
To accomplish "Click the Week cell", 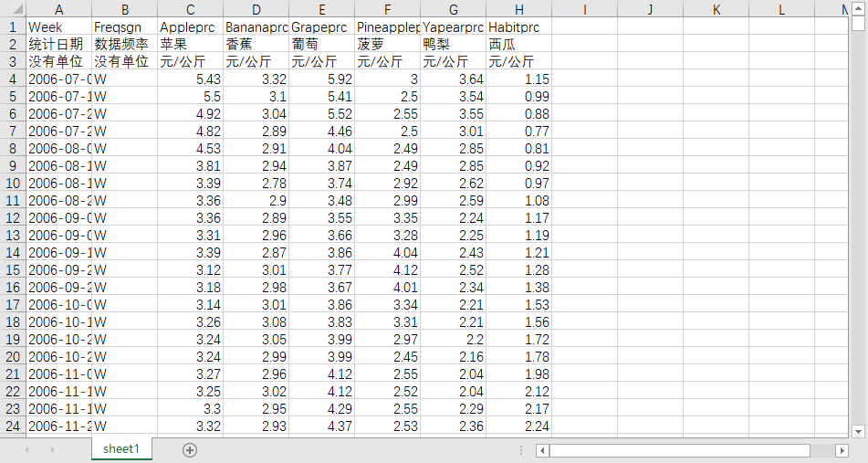I will click(58, 26).
